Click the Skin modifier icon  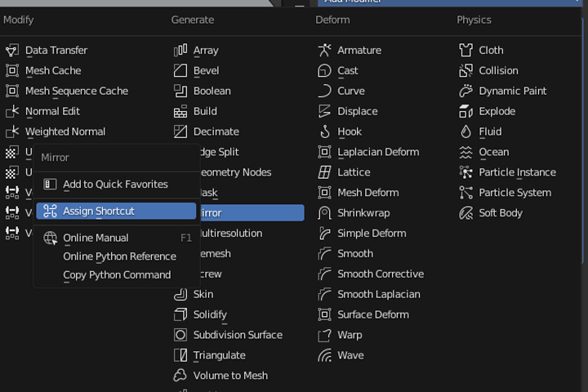click(x=180, y=294)
